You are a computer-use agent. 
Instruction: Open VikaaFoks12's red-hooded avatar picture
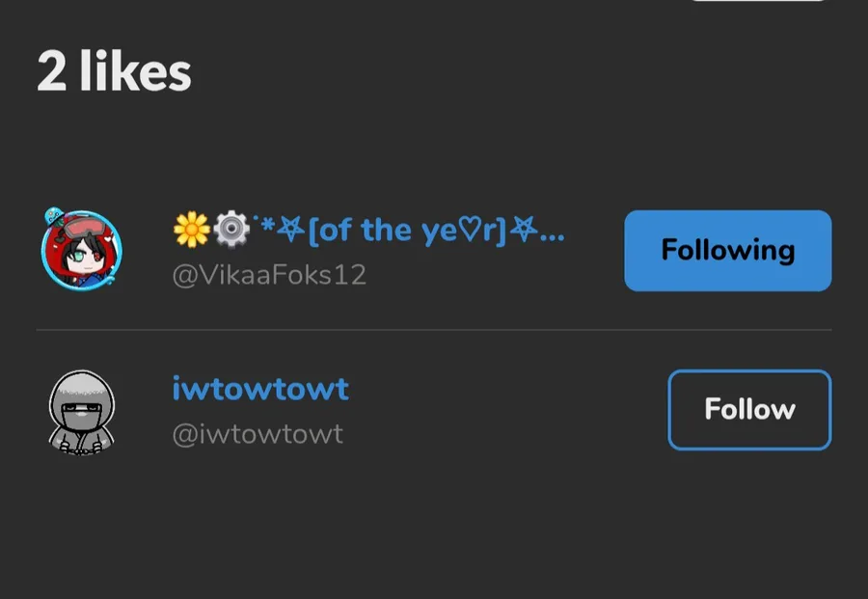(x=81, y=249)
